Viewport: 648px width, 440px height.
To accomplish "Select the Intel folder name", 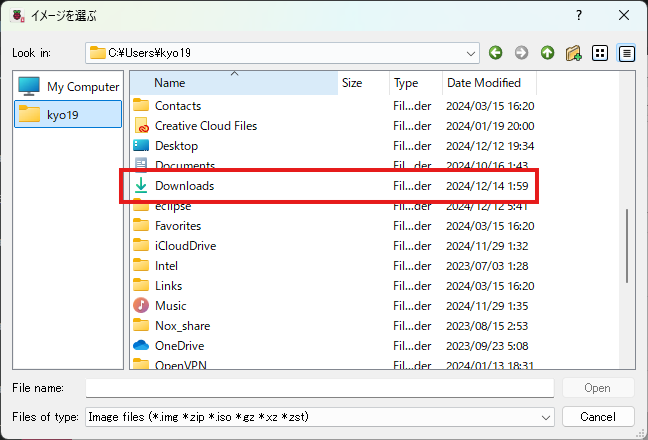I will tap(166, 266).
